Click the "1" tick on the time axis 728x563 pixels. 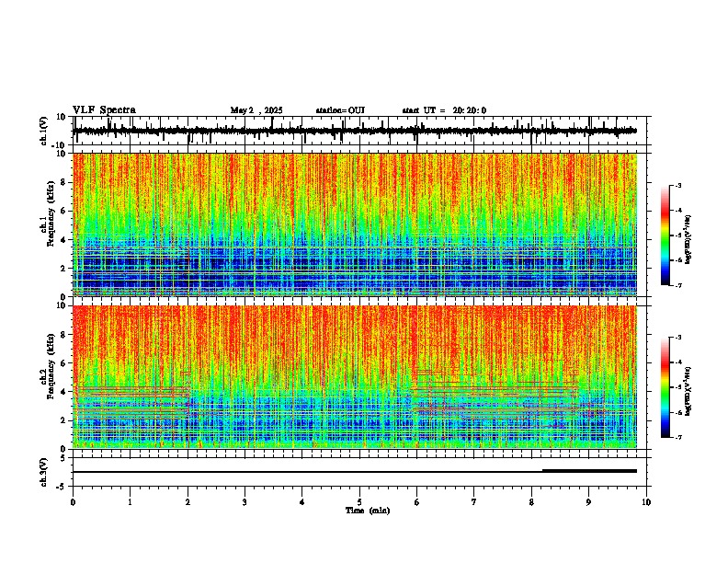pos(130,502)
